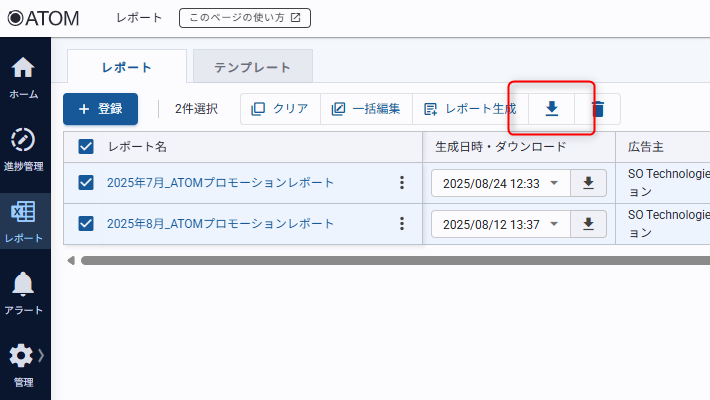Click the bulk download icon in toolbar

click(x=551, y=109)
